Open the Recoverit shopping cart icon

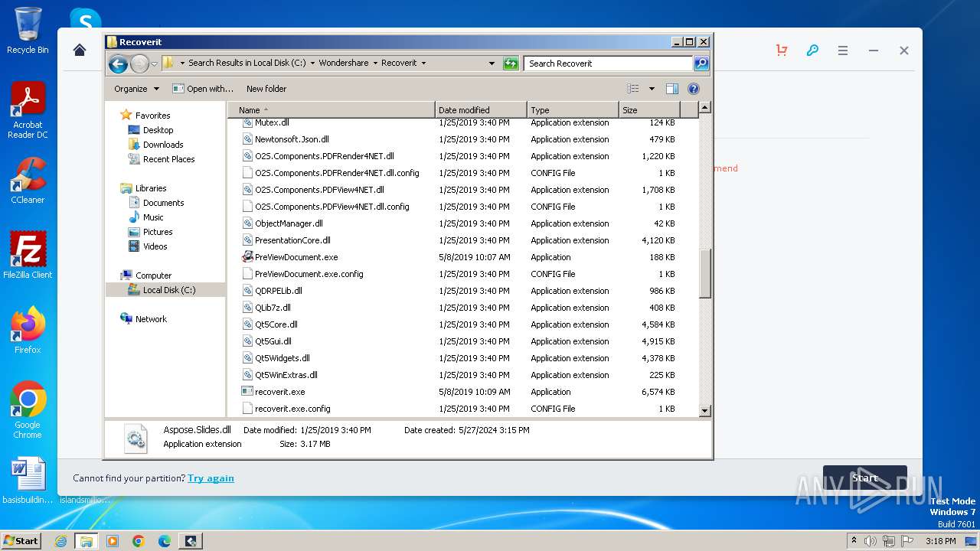click(782, 51)
